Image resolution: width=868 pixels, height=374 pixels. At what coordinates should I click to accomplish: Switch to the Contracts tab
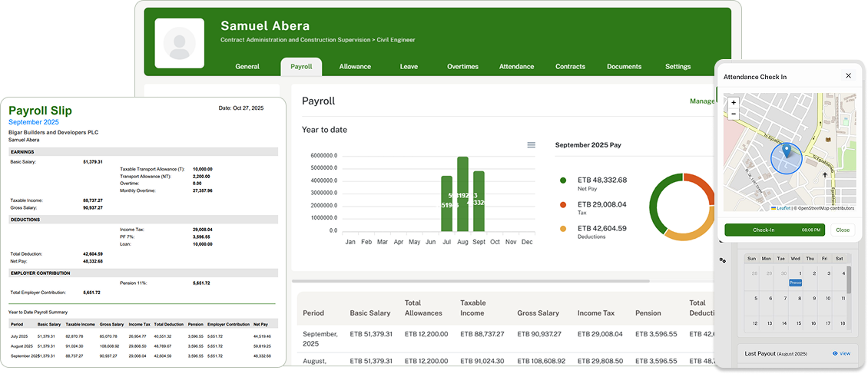(570, 66)
